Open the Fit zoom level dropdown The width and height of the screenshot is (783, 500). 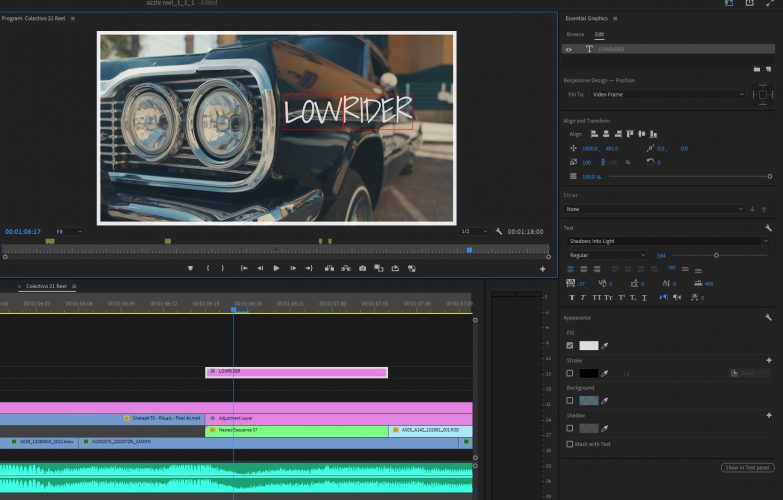coord(69,232)
